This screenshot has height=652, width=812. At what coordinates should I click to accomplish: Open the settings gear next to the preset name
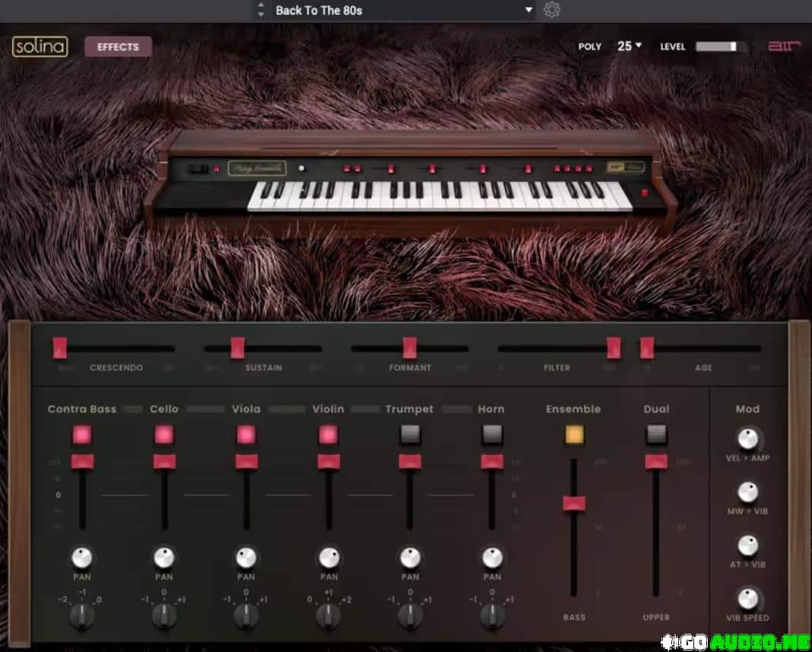point(552,10)
